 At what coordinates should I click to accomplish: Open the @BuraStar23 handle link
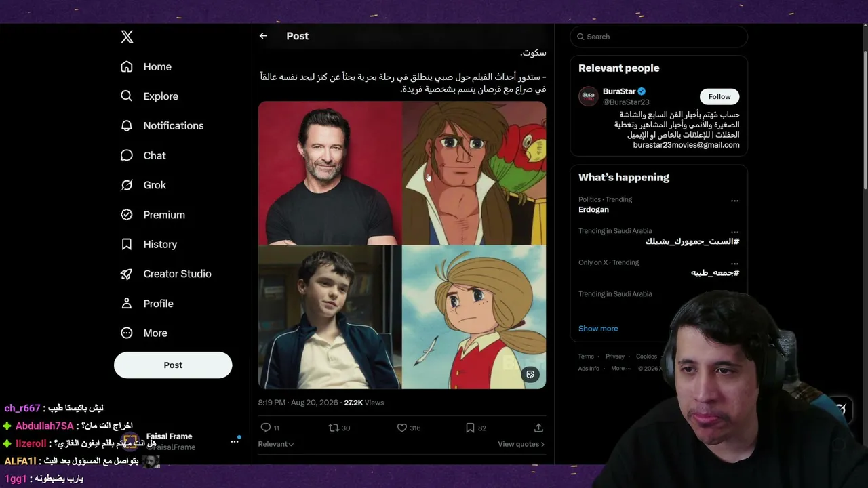pyautogui.click(x=626, y=102)
